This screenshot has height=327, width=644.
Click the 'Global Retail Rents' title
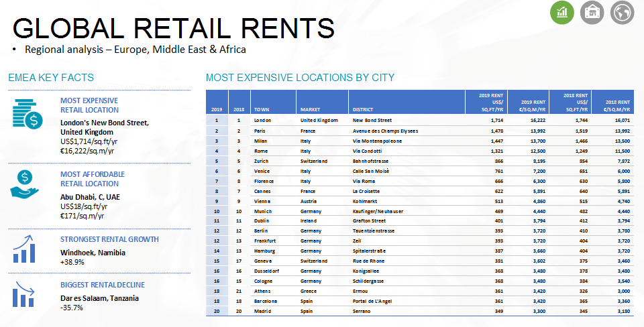(174, 27)
